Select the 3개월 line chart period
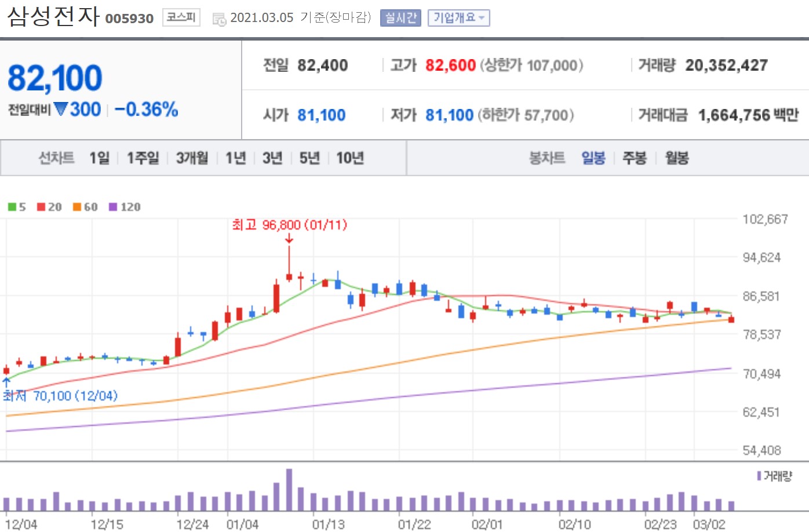Image resolution: width=809 pixels, height=532 pixels. 192,158
